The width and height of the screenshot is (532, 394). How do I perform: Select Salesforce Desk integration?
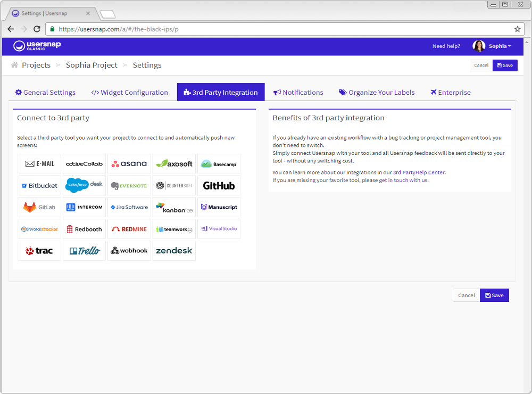point(84,186)
